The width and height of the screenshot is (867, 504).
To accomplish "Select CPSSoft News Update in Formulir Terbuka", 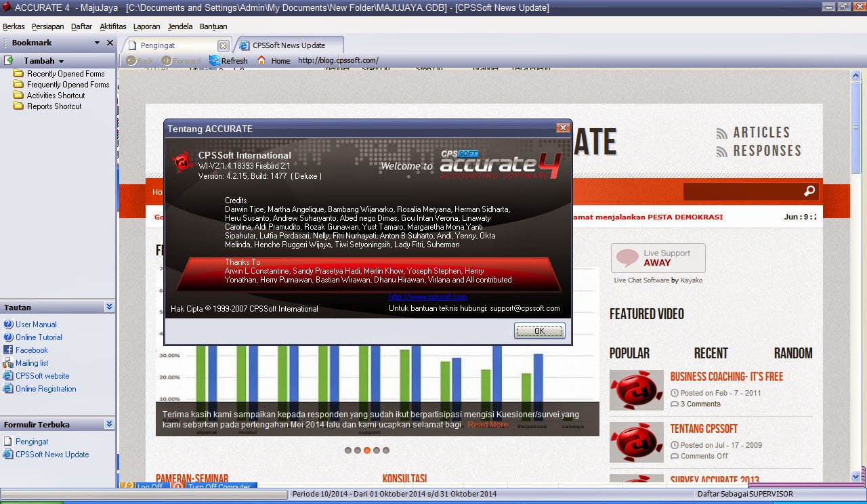I will coord(52,455).
